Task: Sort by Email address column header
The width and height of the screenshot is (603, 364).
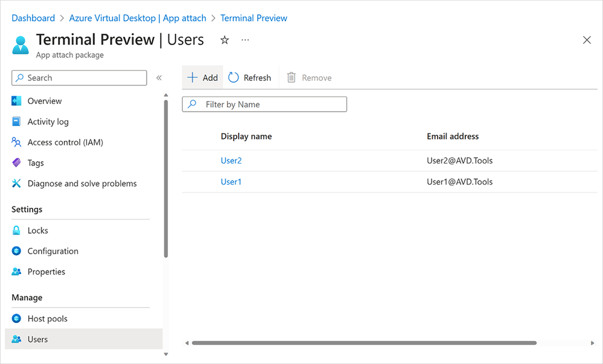Action: pyautogui.click(x=453, y=136)
